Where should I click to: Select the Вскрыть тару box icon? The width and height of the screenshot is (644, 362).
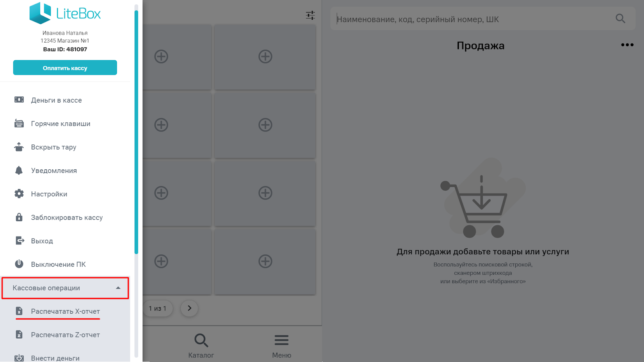(19, 147)
